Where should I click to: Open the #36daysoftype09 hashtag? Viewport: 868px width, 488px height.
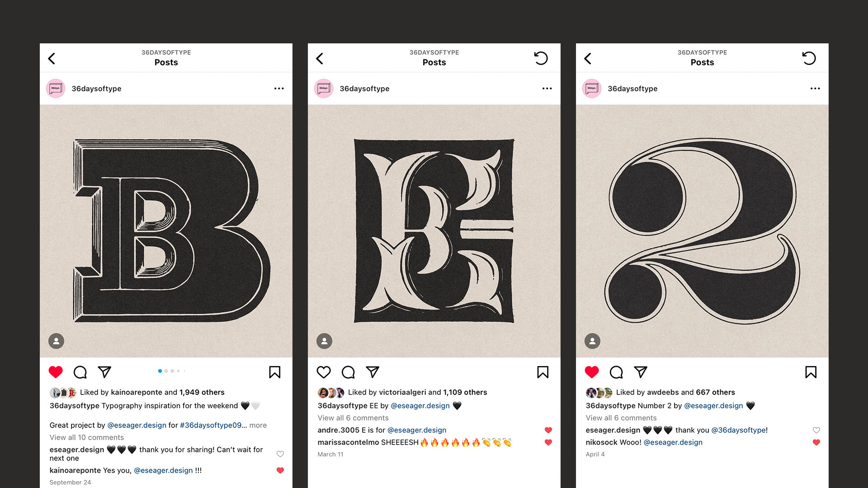(211, 425)
